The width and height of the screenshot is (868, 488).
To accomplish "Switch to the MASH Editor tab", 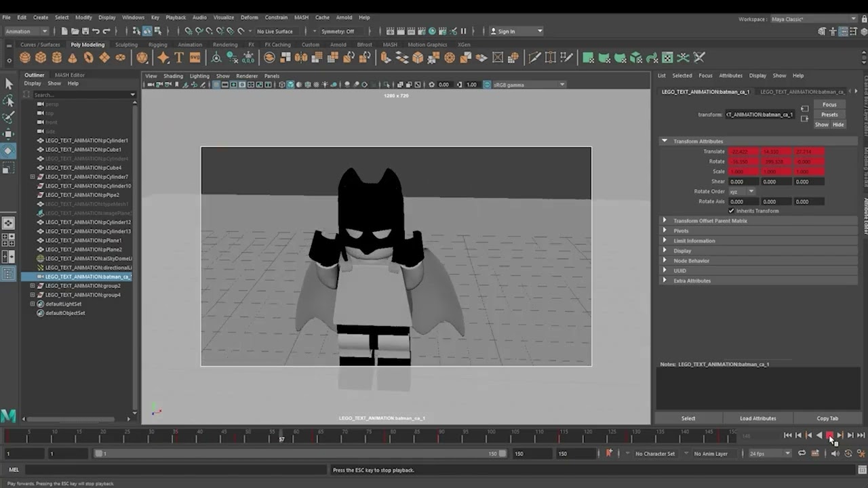I will pos(70,75).
